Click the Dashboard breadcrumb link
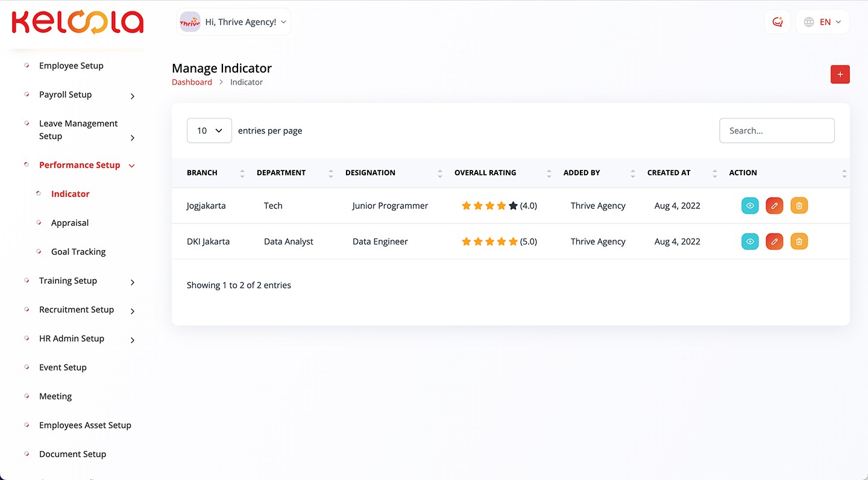The width and height of the screenshot is (868, 480). pyautogui.click(x=192, y=83)
